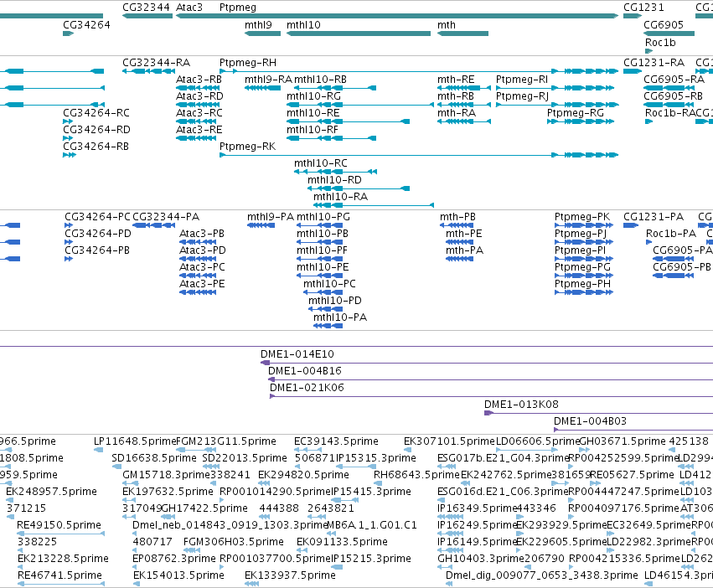713x588 pixels.
Task: Click the CG1231 gene label
Action: tap(643, 8)
